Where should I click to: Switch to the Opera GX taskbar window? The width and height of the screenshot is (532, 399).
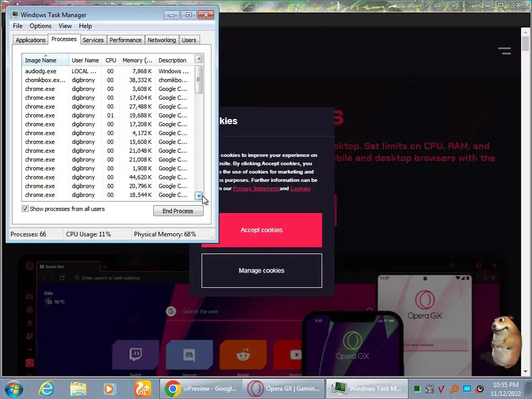[x=283, y=389]
